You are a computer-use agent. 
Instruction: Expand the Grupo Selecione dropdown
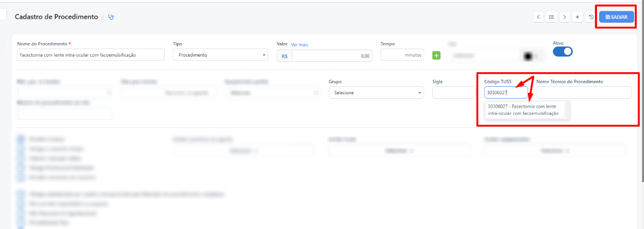click(x=376, y=93)
